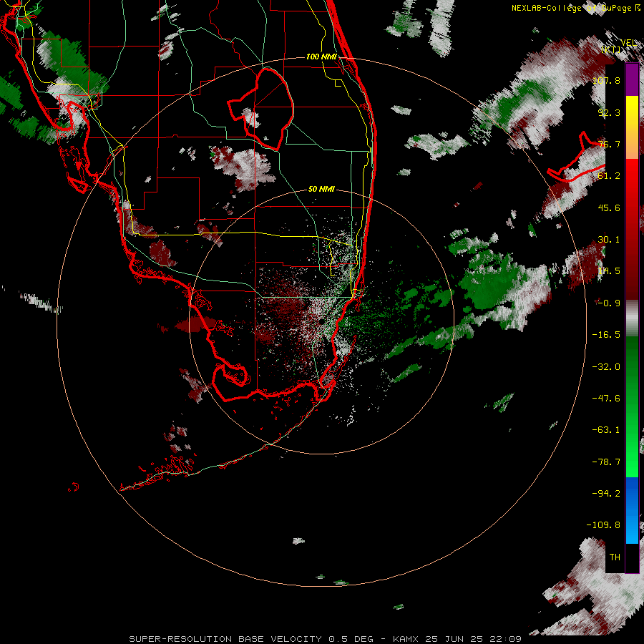Click the -78.7 value on velocity scale
The width and height of the screenshot is (644, 644).
(x=606, y=462)
